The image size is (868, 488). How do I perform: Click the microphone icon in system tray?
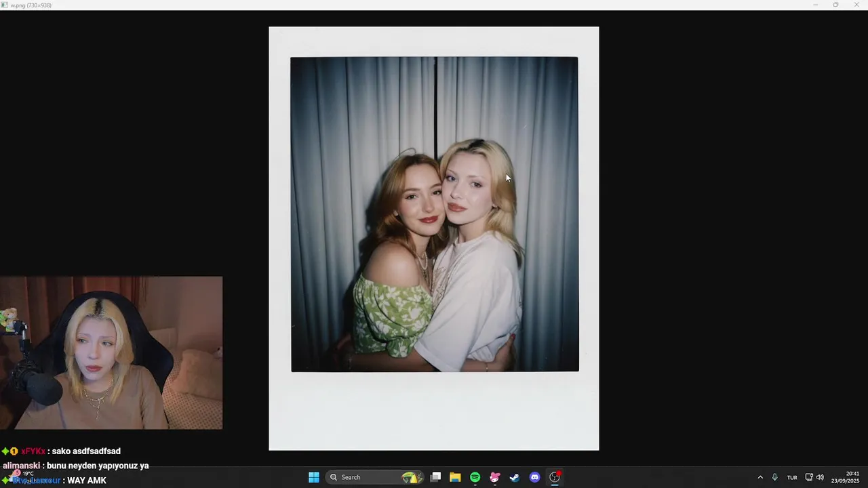[x=774, y=477]
